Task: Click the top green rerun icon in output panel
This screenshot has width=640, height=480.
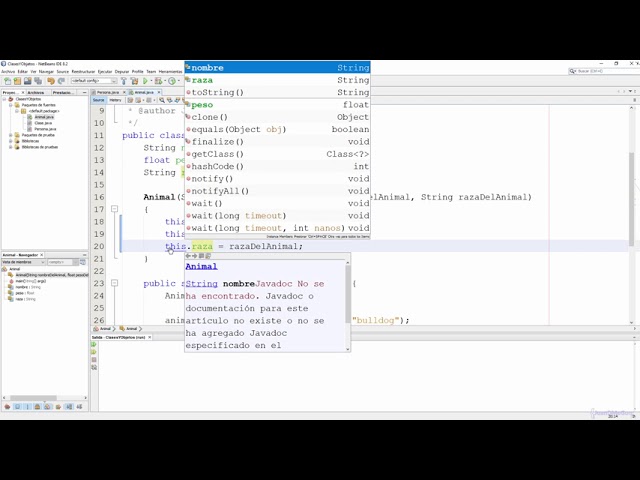Action: tap(94, 344)
